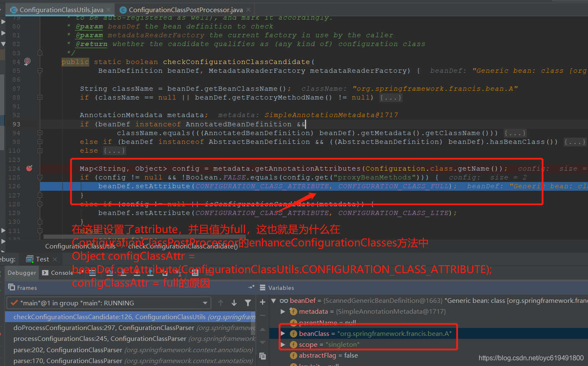Close the ConfigurationClassUtils.java tab
Image resolution: width=588 pixels, height=366 pixels.
pyautogui.click(x=109, y=10)
